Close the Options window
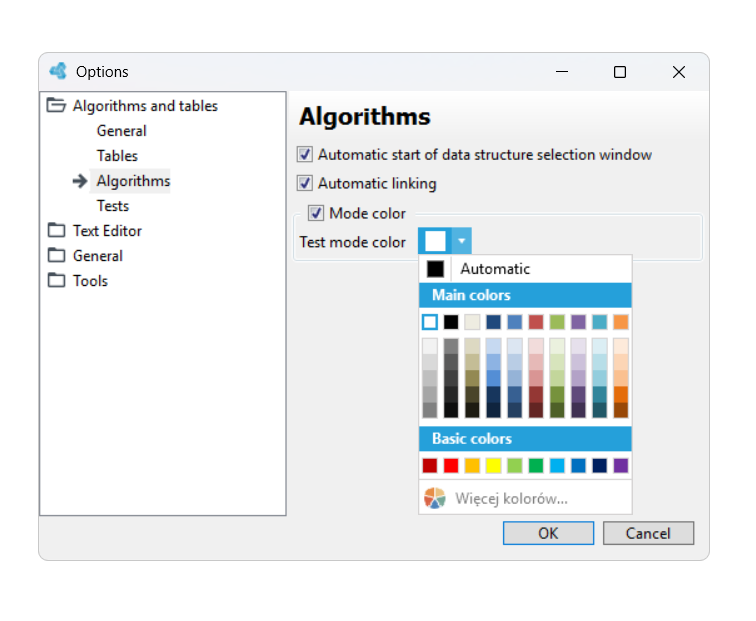Viewport: 756px width, 621px height. click(x=678, y=72)
